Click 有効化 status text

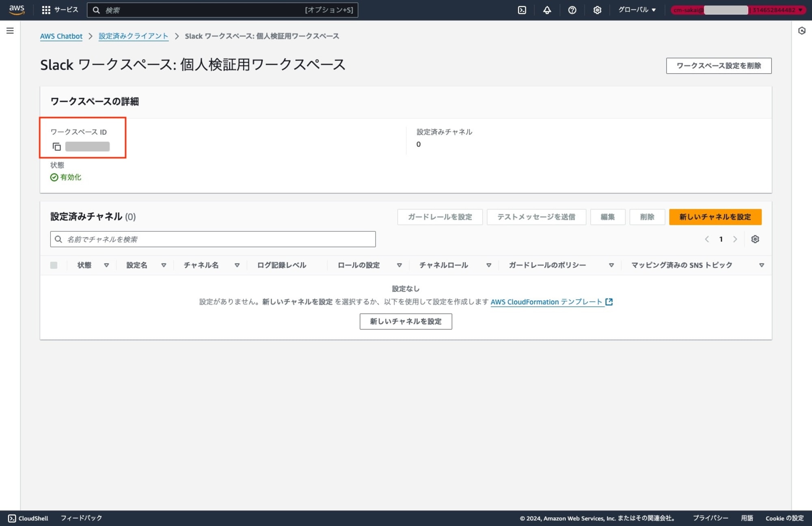(x=71, y=177)
